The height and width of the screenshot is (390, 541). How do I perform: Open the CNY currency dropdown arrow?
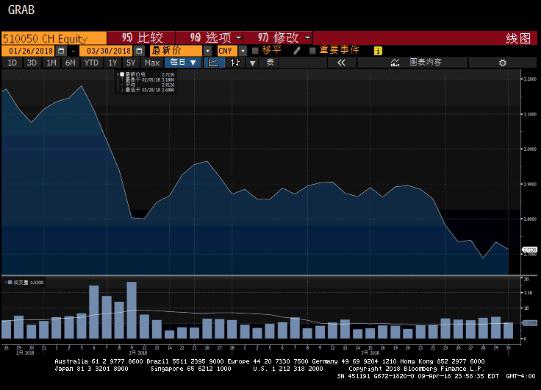point(243,51)
